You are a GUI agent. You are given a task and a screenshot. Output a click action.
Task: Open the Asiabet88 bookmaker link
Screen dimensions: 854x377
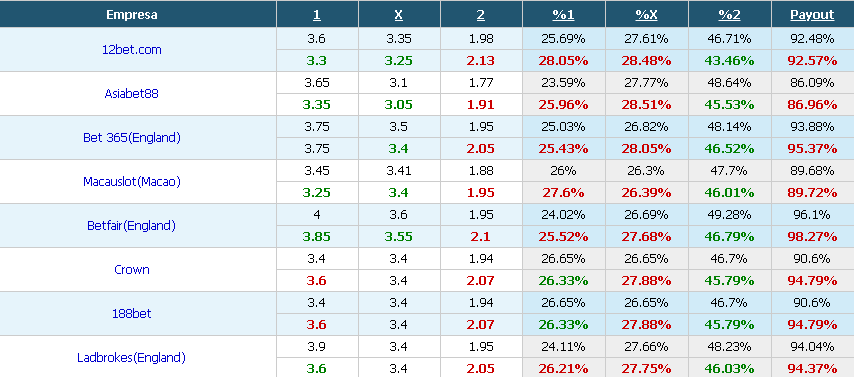pyautogui.click(x=132, y=94)
